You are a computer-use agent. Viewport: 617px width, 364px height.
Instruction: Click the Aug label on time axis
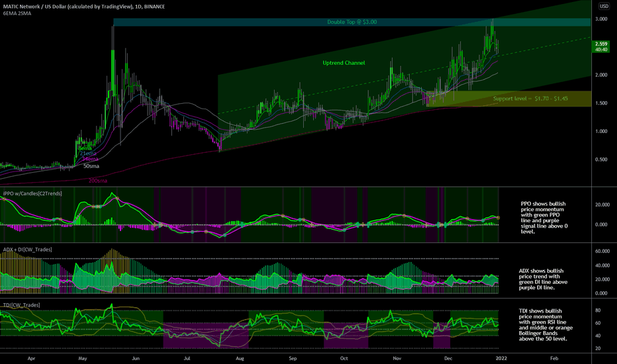click(x=240, y=359)
